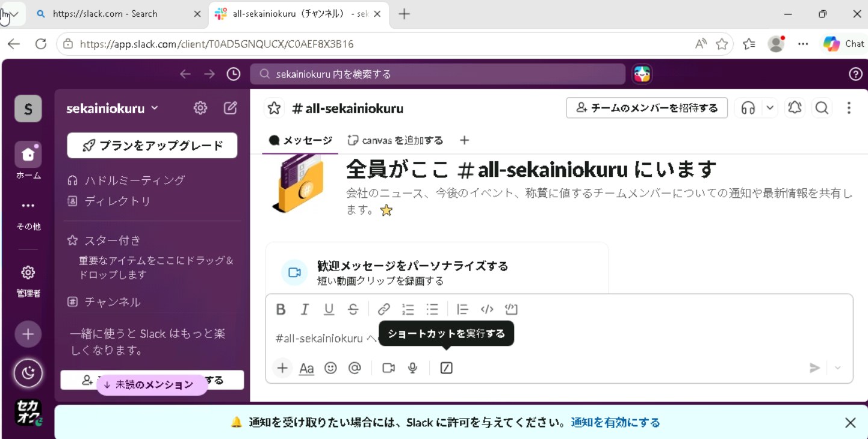Open the sekainiokuru workspace dropdown menu
868x439 pixels.
[x=113, y=108]
